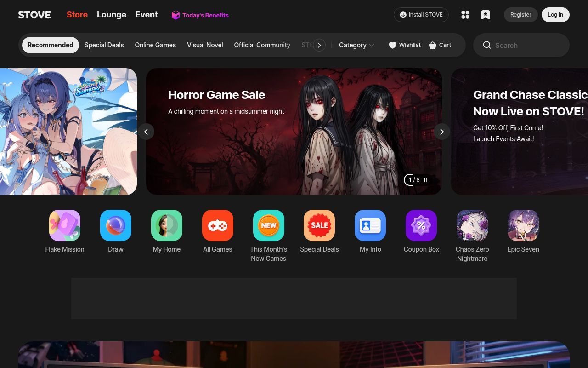Click 'A chilling moment on a midsummer night'
The width and height of the screenshot is (588, 368).
tap(226, 111)
